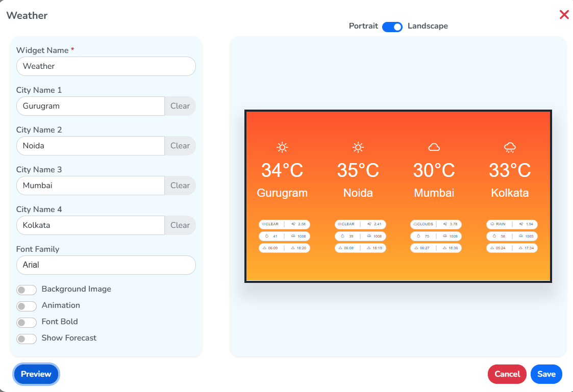The height and width of the screenshot is (392, 573).
Task: Click Mumbai city name in preview
Action: pyautogui.click(x=434, y=193)
